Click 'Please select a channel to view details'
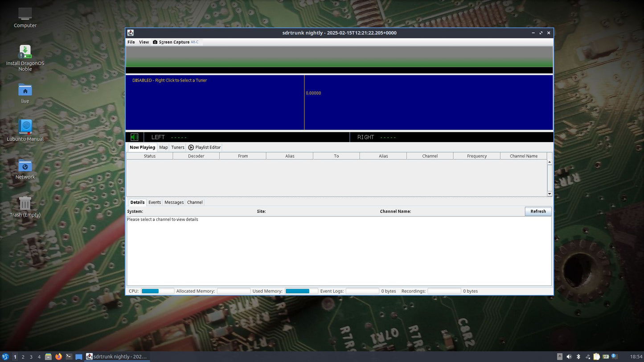644x362 pixels. [163, 220]
